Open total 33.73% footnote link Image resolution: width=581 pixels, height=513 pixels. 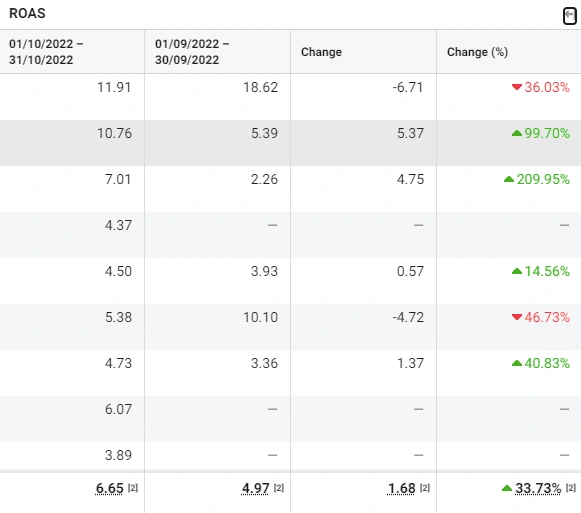(x=571, y=488)
